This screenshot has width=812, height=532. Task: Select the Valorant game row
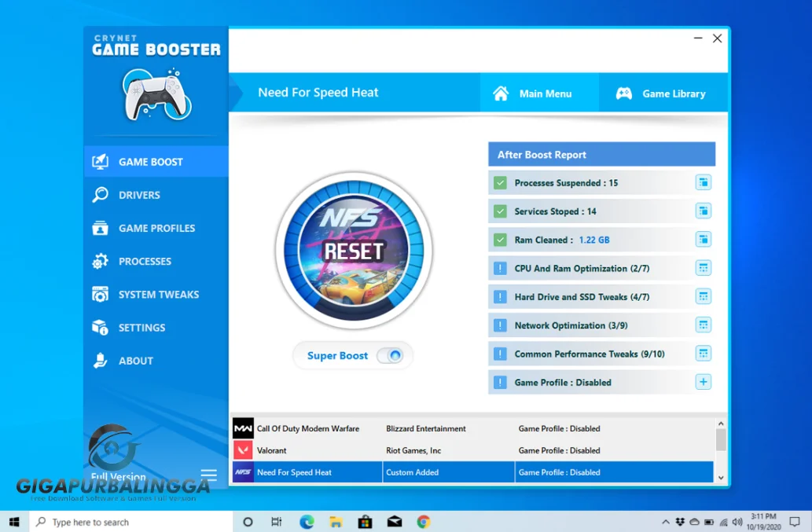pyautogui.click(x=472, y=450)
